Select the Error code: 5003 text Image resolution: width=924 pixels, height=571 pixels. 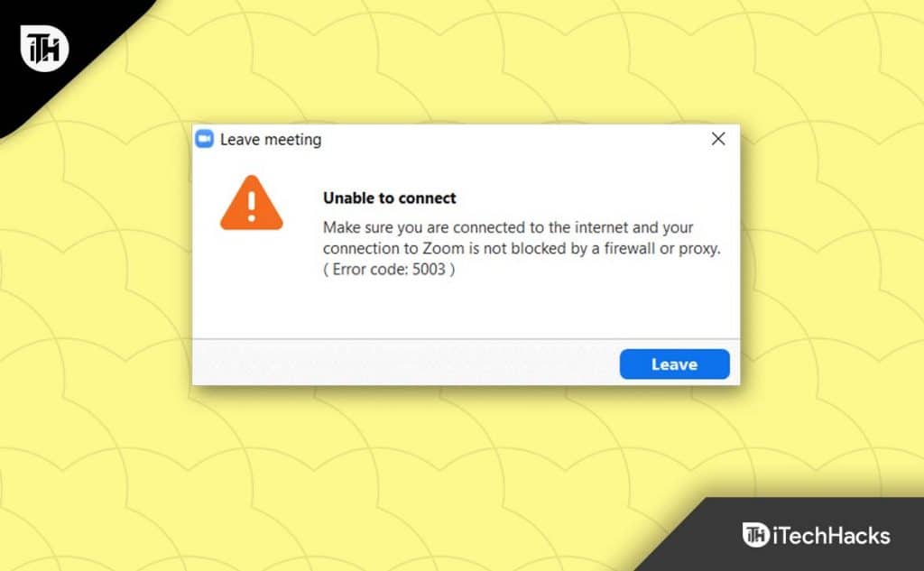(389, 270)
